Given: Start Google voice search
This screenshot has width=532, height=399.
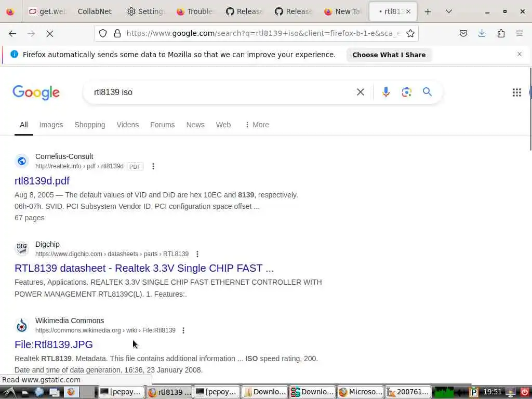Looking at the screenshot, I should click(x=386, y=92).
